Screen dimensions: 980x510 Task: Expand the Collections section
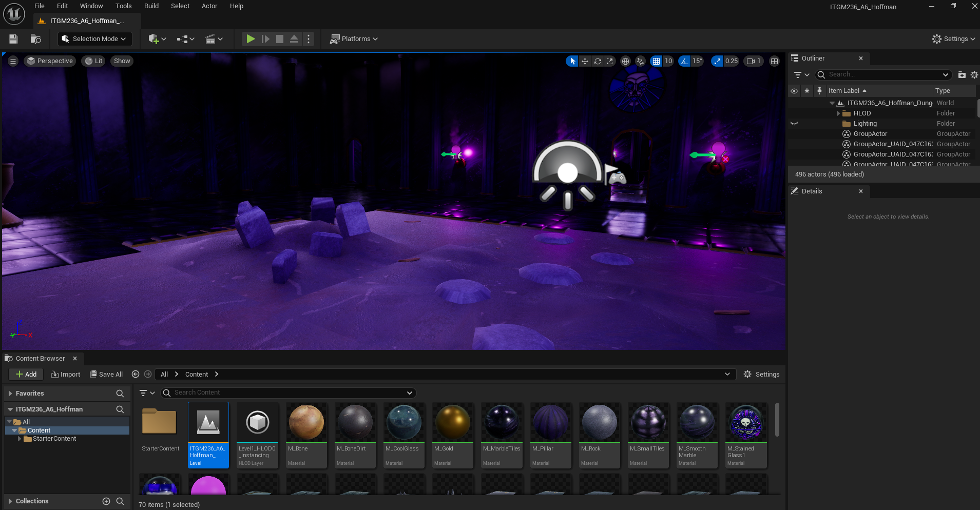(x=10, y=501)
